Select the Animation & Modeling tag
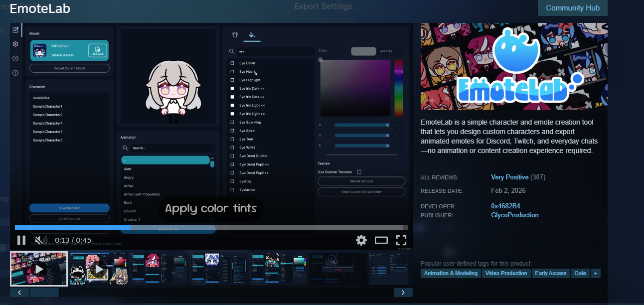Viewport: 644px width, 305px height. pyautogui.click(x=451, y=273)
